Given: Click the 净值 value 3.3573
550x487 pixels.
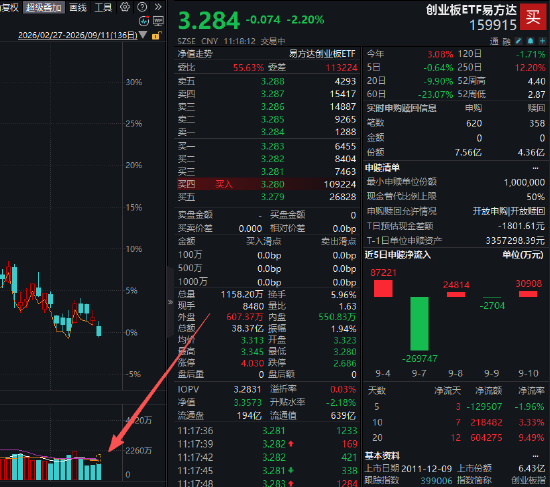Looking at the screenshot, I should (247, 402).
